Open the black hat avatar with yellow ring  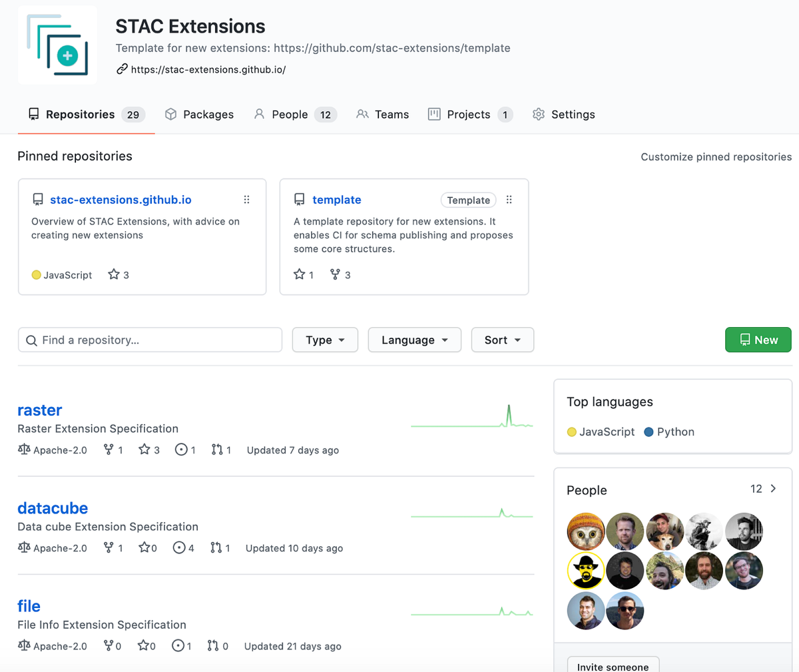[x=586, y=571]
